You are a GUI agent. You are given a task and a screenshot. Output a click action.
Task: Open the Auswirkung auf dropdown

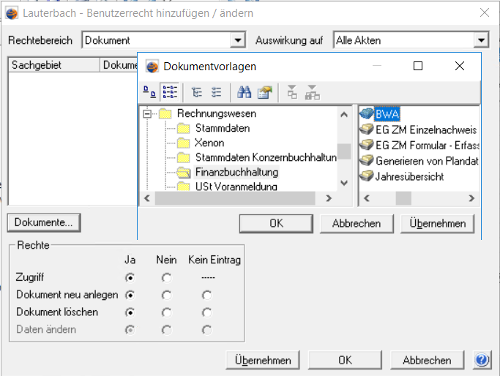(x=481, y=40)
